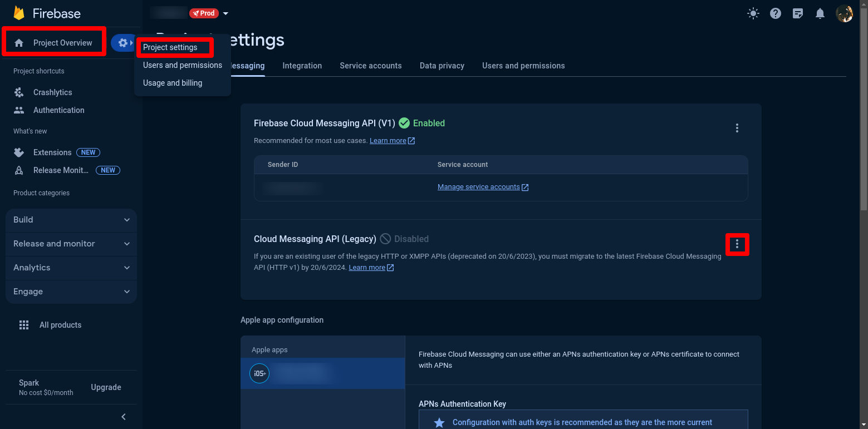Click Learn more link under V1 API
The width and height of the screenshot is (868, 429).
coord(393,141)
